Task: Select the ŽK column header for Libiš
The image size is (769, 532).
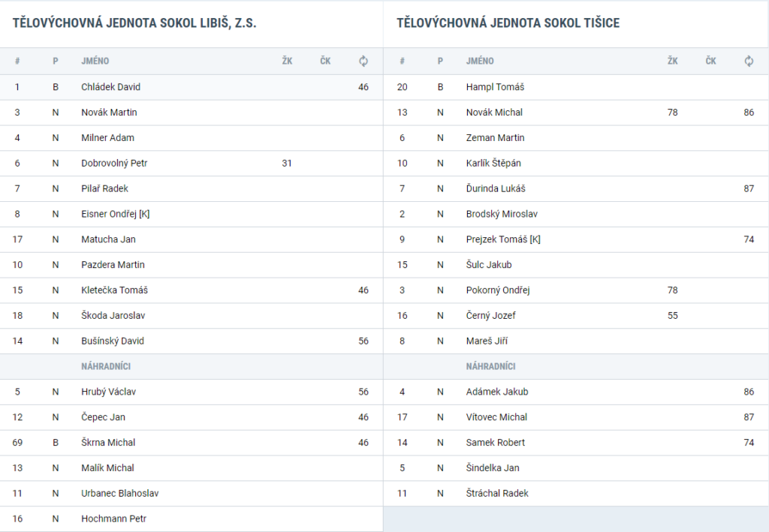Action: click(x=287, y=62)
